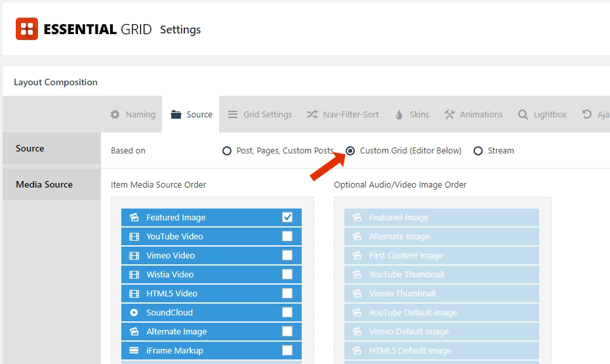The image size is (610, 364).
Task: Click the HTML5 Video film icon
Action: pos(134,294)
